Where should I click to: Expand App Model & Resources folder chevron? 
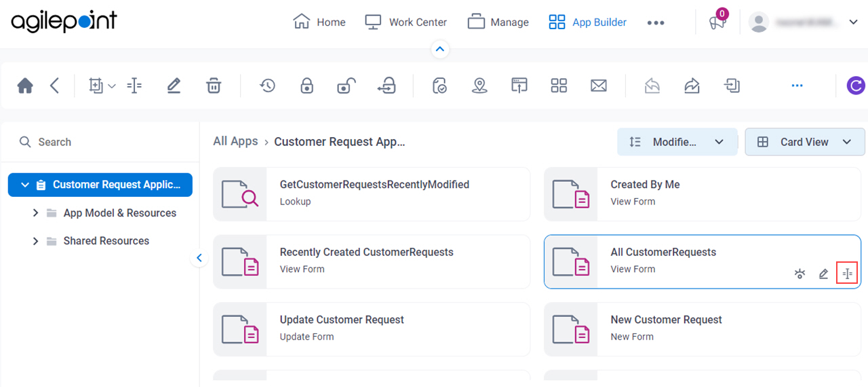(35, 213)
